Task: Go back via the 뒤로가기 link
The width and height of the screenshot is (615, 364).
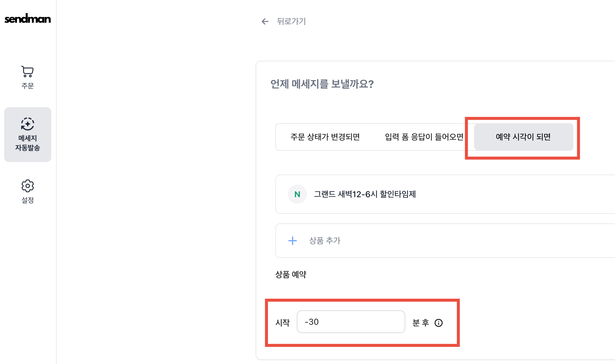Action: pos(291,21)
